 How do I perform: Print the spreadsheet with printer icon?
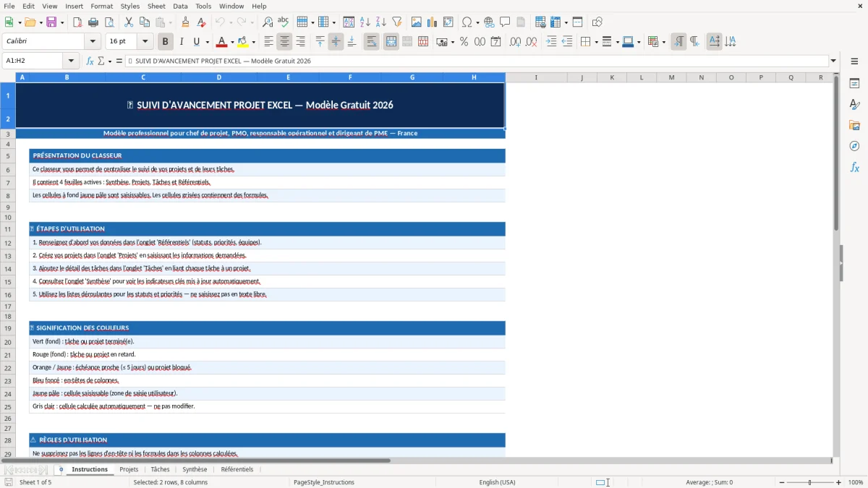pyautogui.click(x=93, y=22)
